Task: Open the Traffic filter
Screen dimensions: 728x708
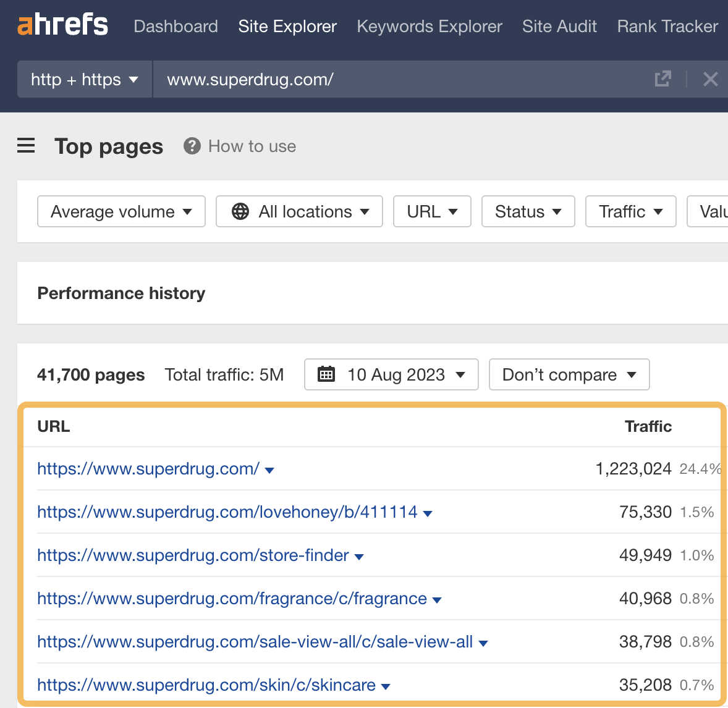Action: [630, 211]
